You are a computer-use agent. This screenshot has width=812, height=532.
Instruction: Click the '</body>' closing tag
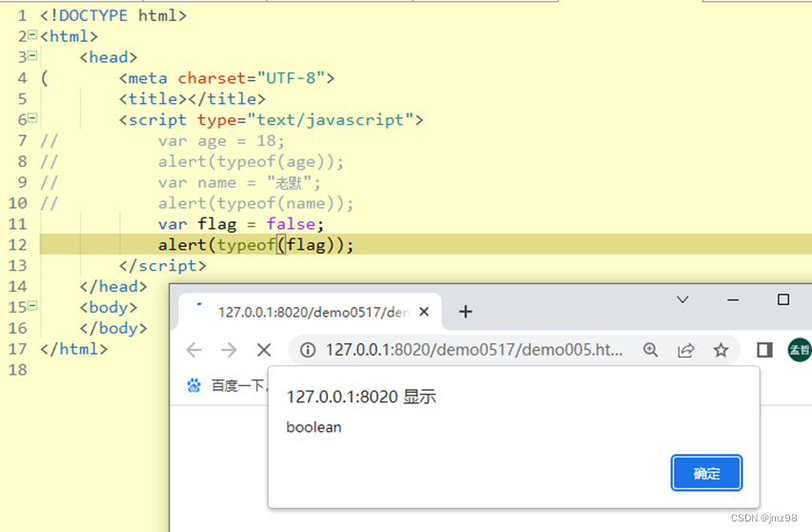[x=113, y=328]
